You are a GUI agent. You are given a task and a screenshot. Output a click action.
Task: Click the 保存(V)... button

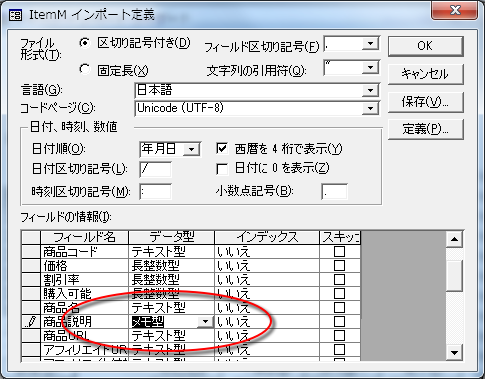pos(426,102)
